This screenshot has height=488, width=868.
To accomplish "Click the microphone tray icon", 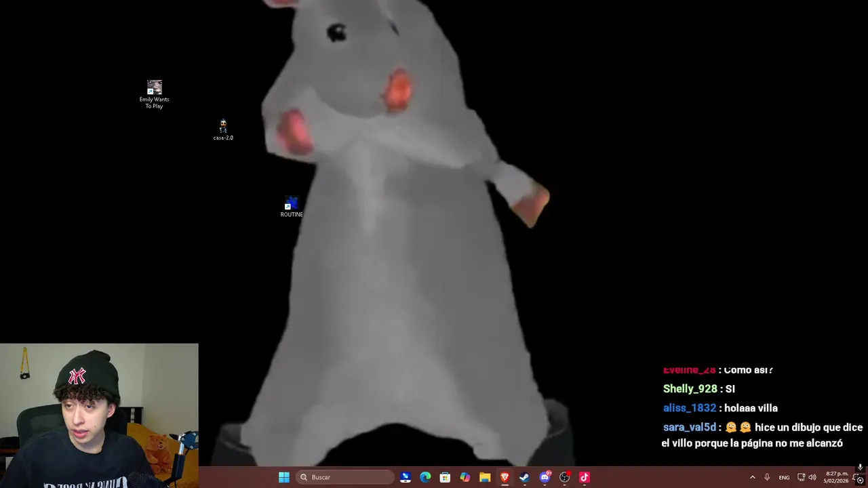I will 767,477.
